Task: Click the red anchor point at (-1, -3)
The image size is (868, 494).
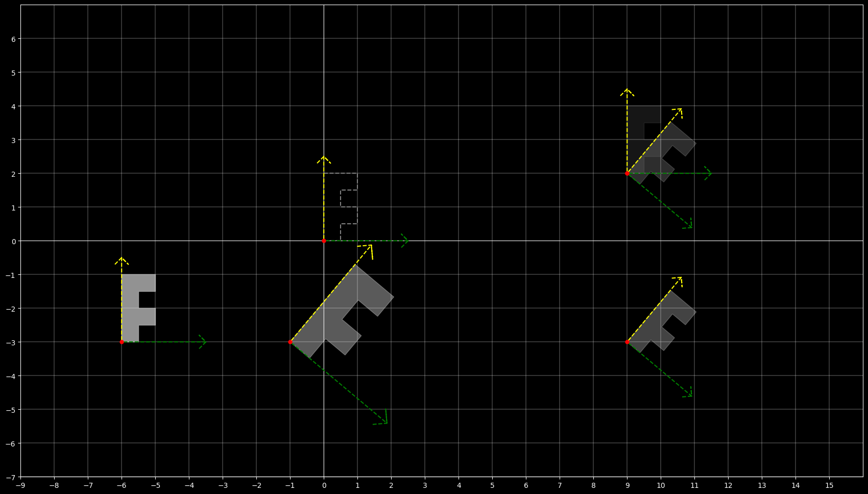Action: [290, 342]
